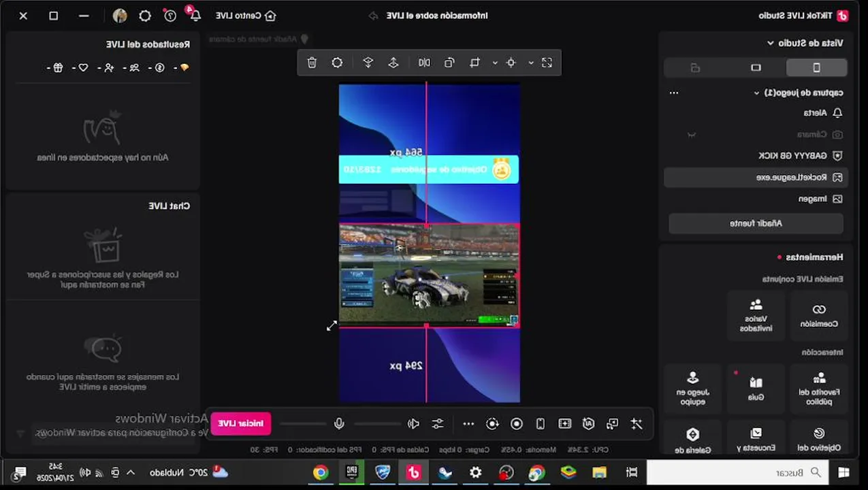
Task: Mute the speaker audio icon
Action: [413, 424]
